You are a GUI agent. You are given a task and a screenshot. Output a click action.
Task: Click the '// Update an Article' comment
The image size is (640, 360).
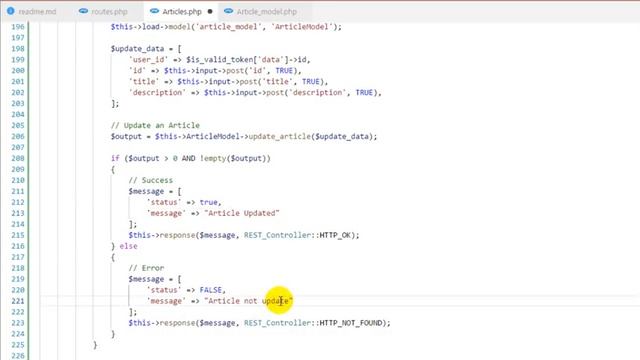155,125
